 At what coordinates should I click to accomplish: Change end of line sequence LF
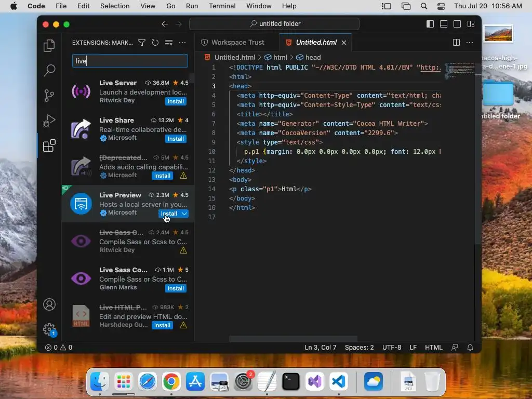pyautogui.click(x=413, y=348)
